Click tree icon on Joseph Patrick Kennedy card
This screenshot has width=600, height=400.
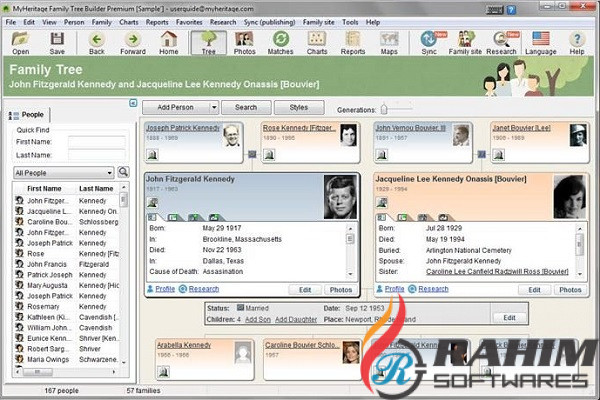[x=153, y=155]
